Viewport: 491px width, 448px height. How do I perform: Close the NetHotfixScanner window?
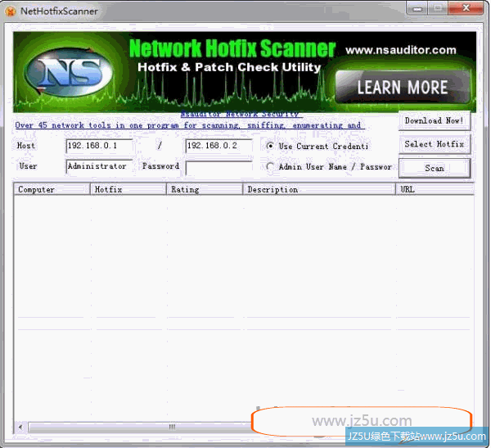pos(466,8)
